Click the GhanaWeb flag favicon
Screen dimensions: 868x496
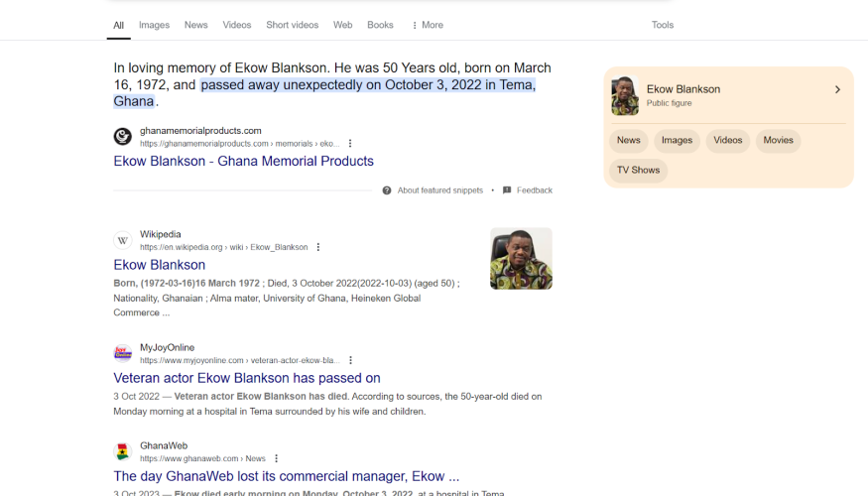(123, 451)
